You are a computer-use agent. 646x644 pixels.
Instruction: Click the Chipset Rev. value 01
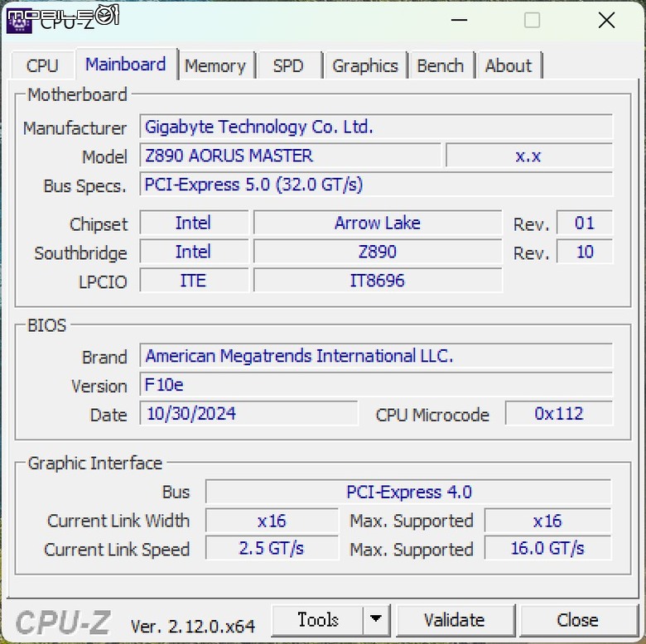[584, 223]
